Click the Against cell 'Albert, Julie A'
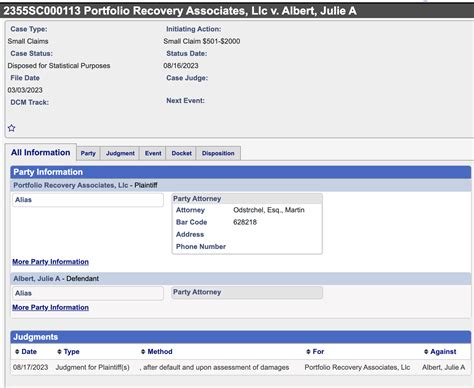Image resolution: width=474 pixels, height=388 pixels. pos(443,367)
